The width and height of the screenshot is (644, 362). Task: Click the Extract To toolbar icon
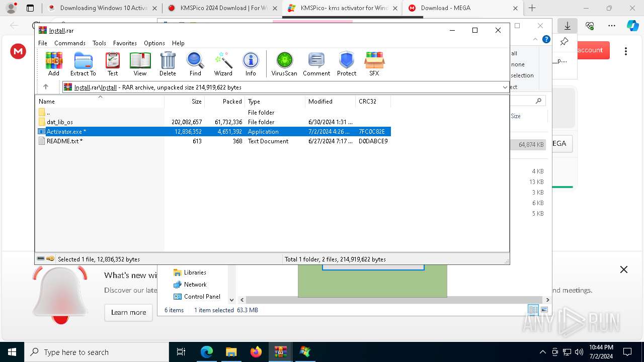(x=83, y=64)
